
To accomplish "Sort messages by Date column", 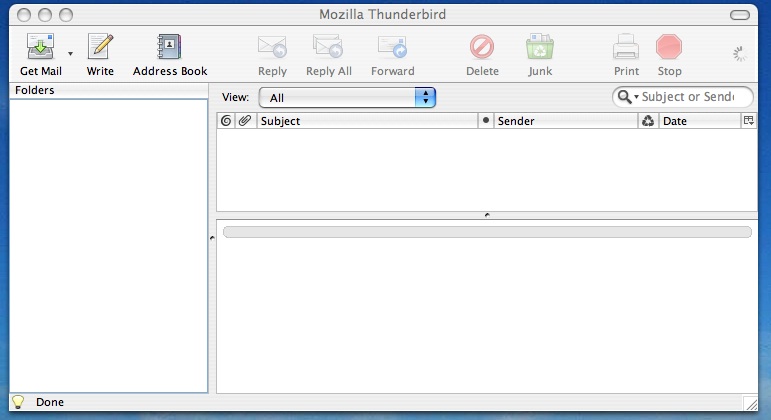I will (x=698, y=121).
